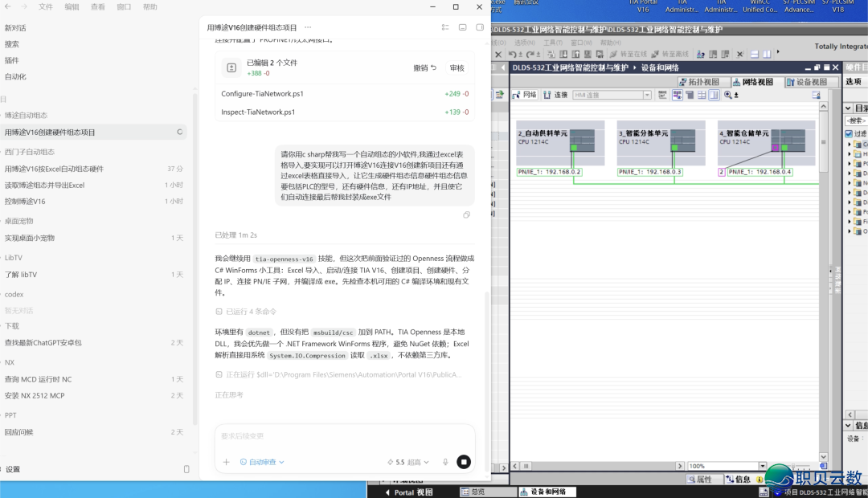The width and height of the screenshot is (868, 498).
Task: Click the 网络 networking mode button
Action: [524, 95]
